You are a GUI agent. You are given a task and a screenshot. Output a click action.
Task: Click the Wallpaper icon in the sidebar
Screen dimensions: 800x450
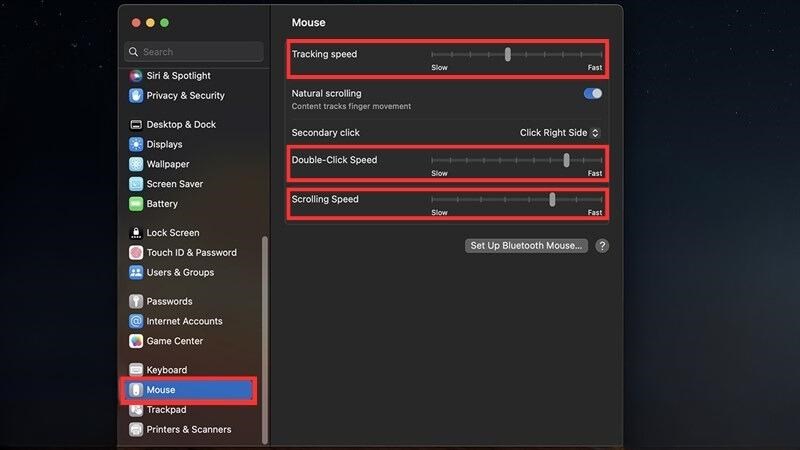pyautogui.click(x=136, y=164)
